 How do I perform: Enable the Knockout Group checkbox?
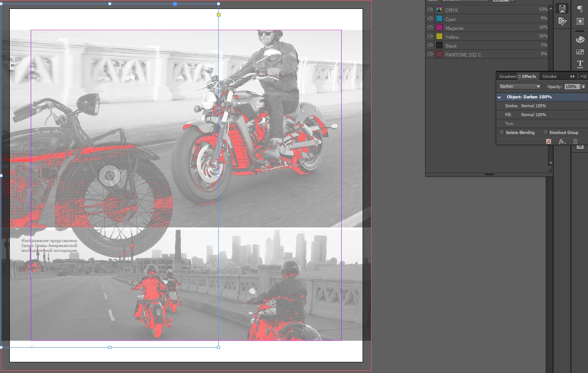pos(545,133)
